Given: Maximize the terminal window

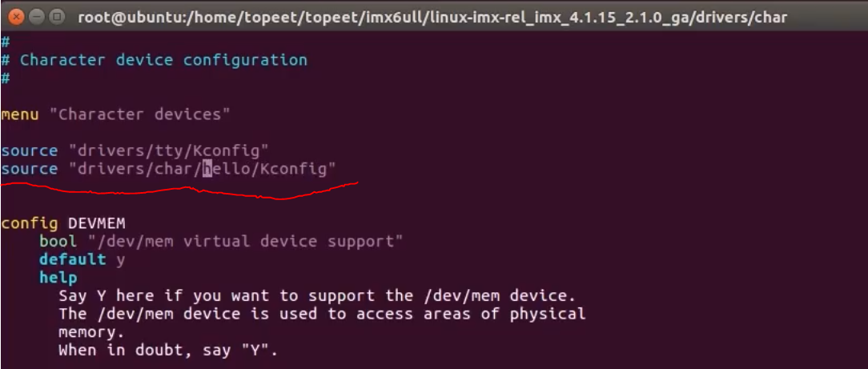Looking at the screenshot, I should click(x=57, y=17).
